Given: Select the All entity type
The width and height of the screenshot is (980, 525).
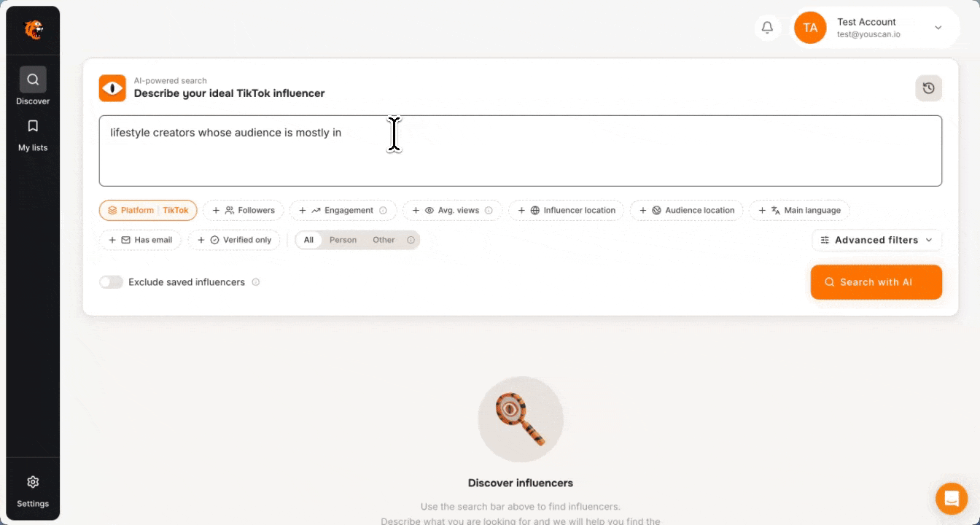Looking at the screenshot, I should [308, 240].
